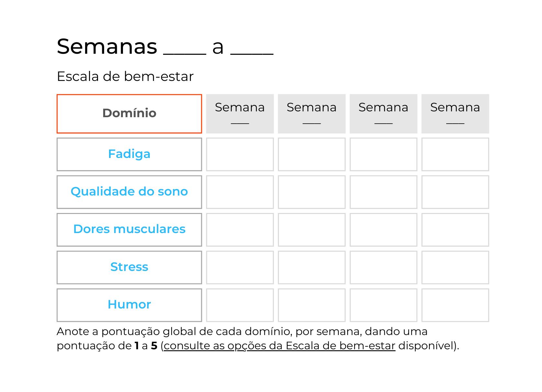
Task: Select Dores musculares cell, third Semana
Action: coord(383,230)
